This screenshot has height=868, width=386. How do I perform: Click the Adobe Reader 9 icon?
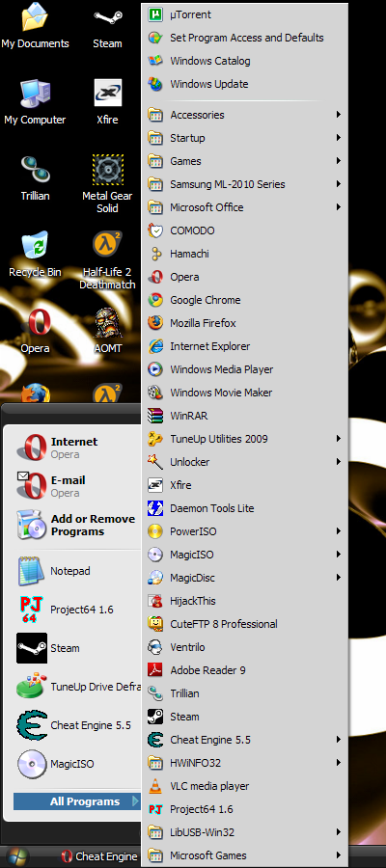155,670
